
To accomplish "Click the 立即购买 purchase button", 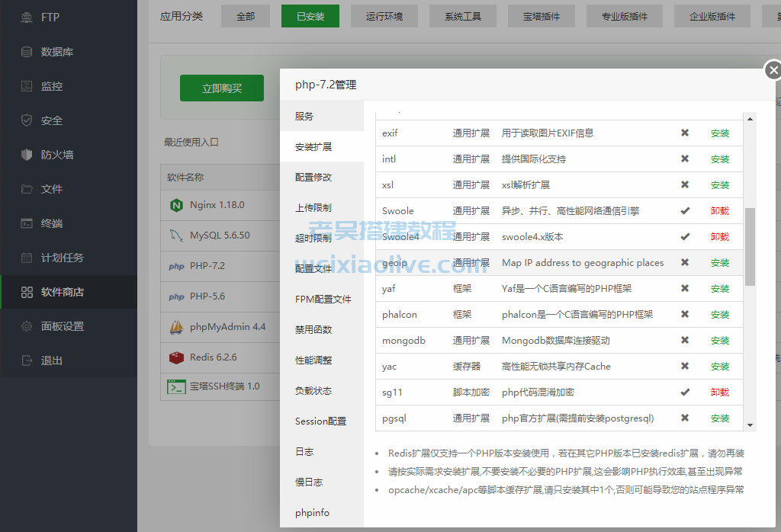I will (221, 88).
